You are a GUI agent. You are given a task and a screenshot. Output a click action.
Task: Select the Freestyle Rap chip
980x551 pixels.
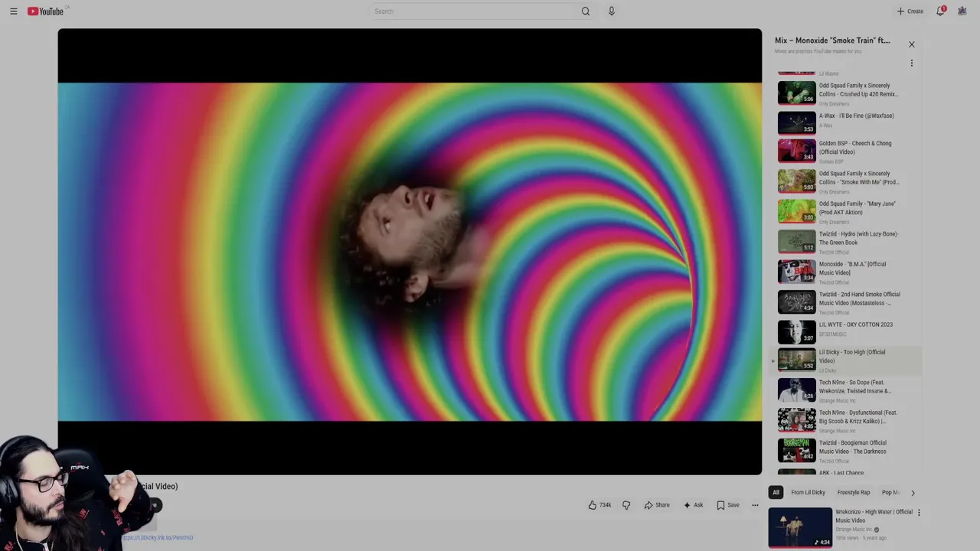(x=854, y=493)
